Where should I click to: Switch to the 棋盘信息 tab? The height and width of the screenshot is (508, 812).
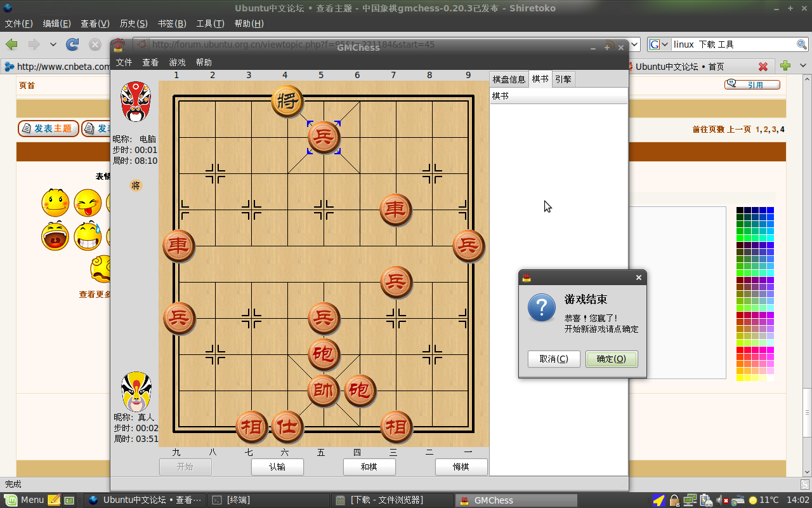pos(509,79)
